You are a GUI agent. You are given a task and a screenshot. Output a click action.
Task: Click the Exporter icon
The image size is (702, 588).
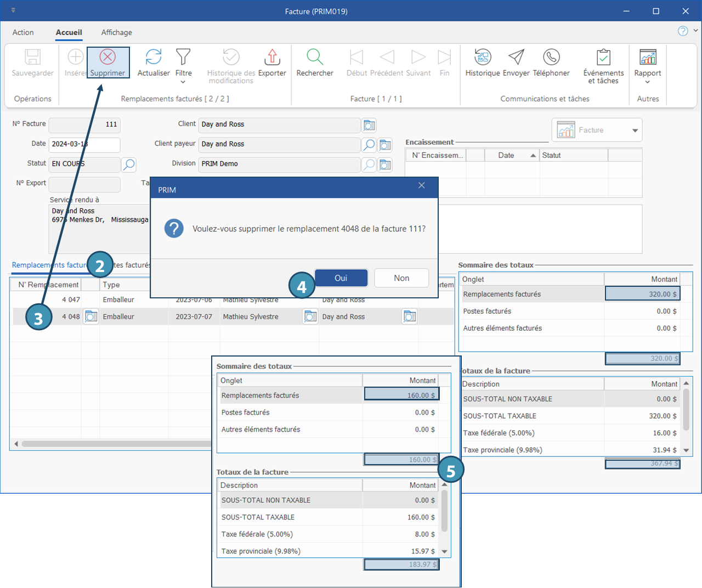272,57
